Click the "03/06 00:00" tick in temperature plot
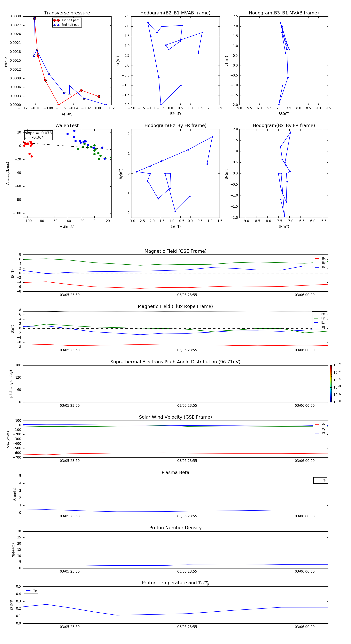The image size is (351, 644). 305,627
